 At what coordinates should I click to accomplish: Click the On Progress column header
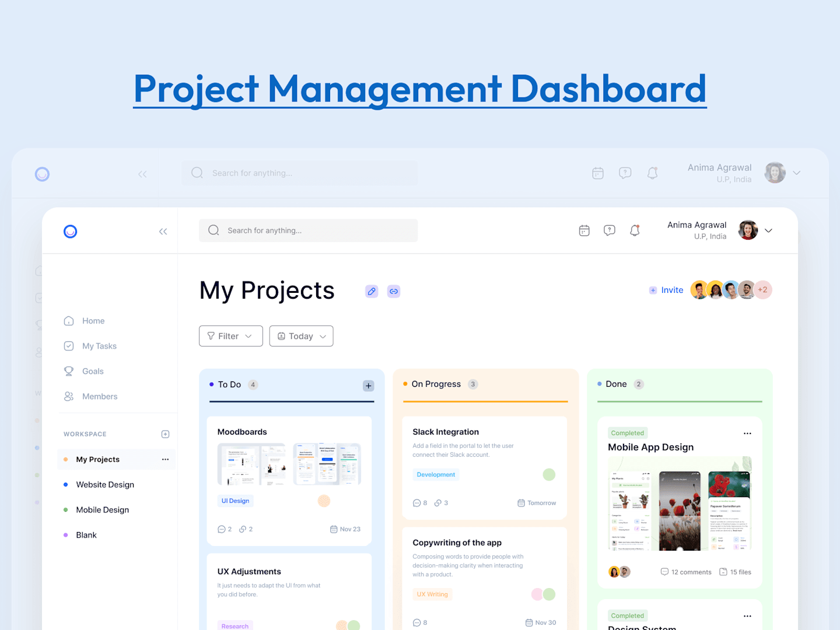click(x=436, y=384)
